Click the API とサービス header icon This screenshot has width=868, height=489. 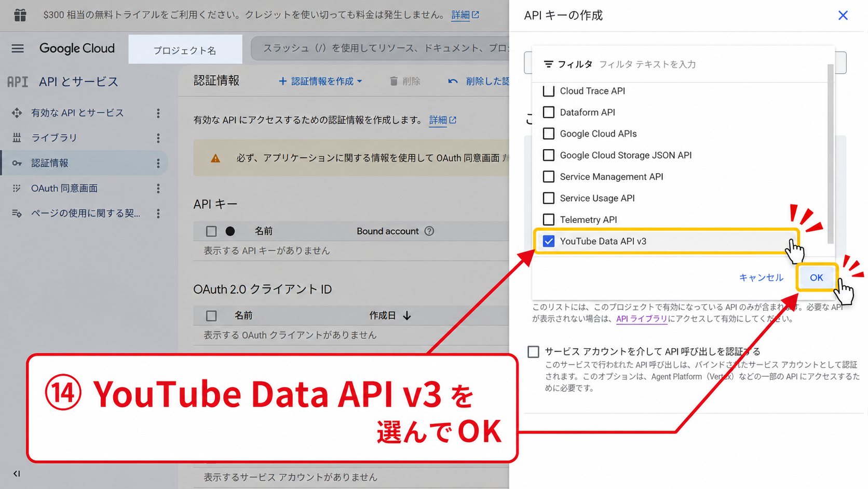(18, 82)
